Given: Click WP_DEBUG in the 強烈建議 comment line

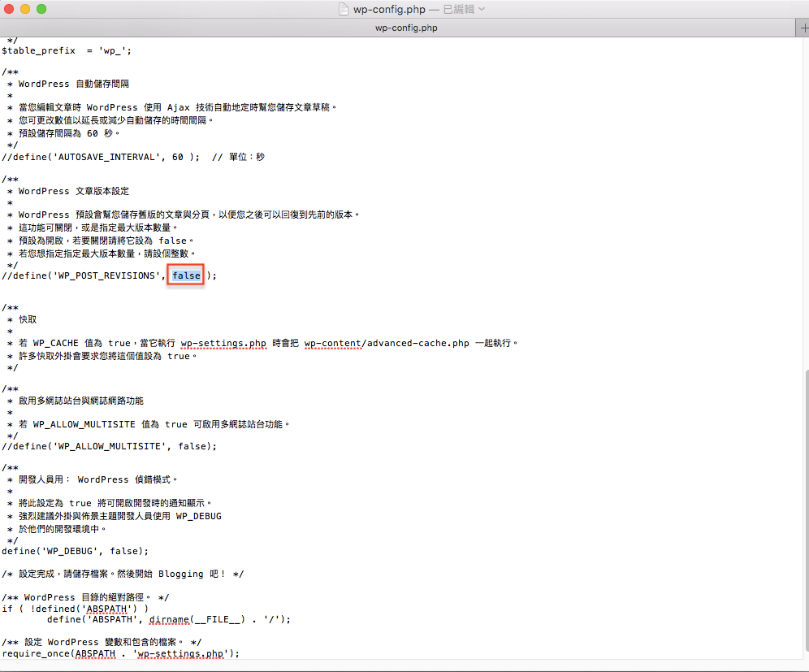Looking at the screenshot, I should 199,516.
